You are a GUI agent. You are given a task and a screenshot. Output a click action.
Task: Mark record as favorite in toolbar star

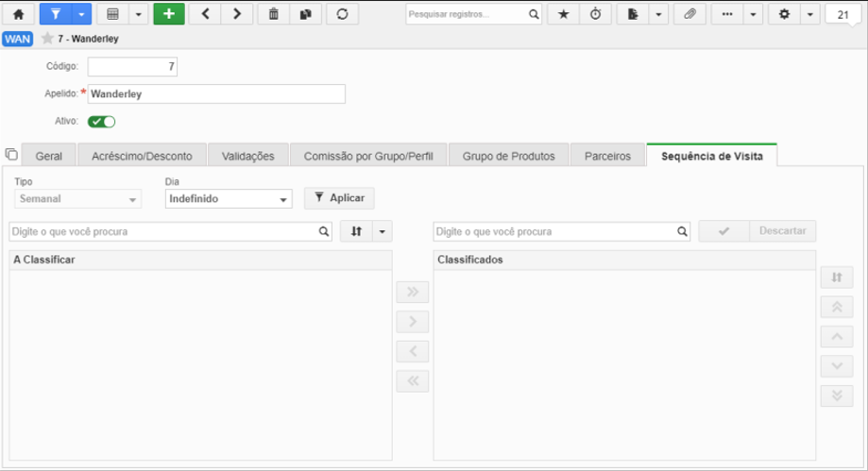point(564,14)
